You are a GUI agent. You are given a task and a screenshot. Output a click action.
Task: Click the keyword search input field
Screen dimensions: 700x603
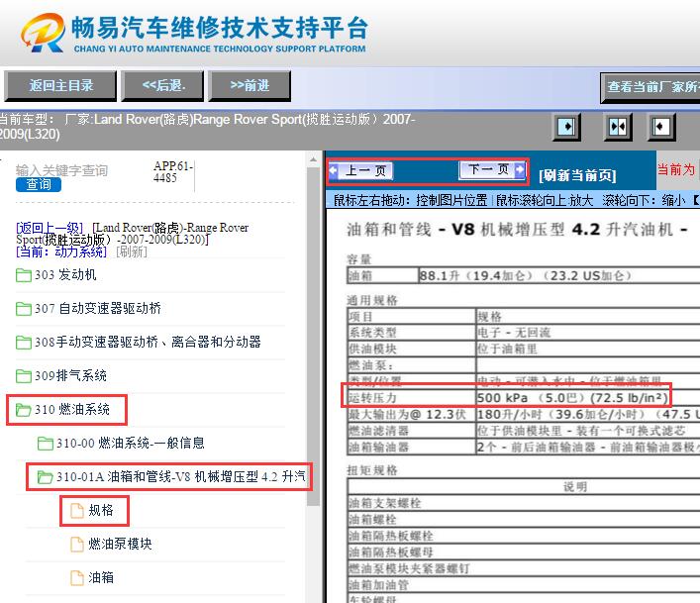(x=61, y=170)
